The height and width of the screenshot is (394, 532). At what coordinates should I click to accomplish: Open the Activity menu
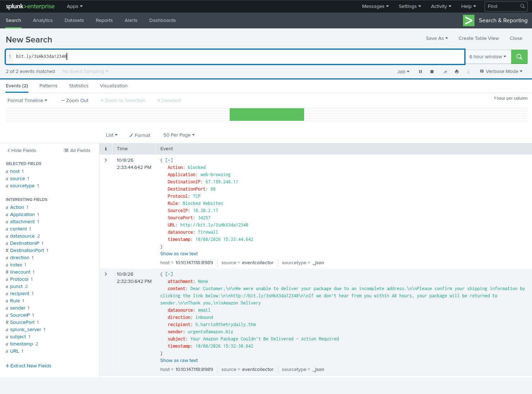click(441, 6)
